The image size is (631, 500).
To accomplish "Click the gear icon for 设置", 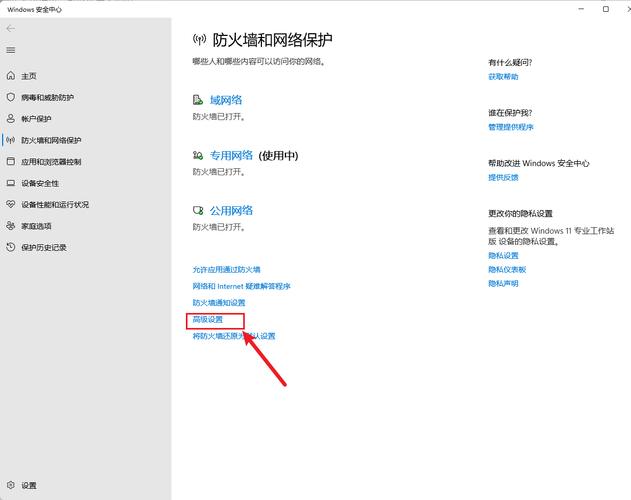I will (x=11, y=485).
